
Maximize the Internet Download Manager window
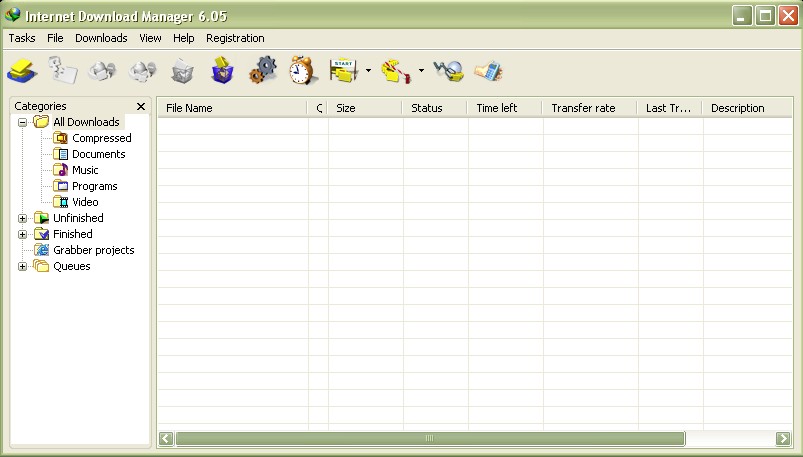pyautogui.click(x=765, y=16)
